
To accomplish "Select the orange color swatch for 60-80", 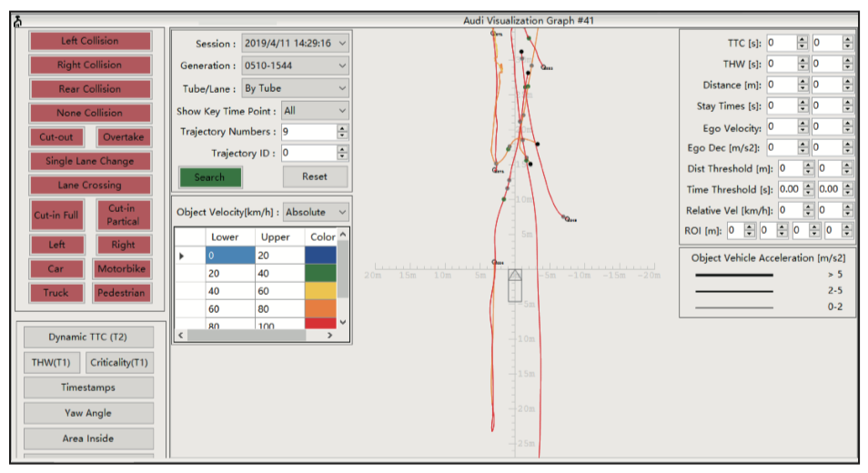I will [x=320, y=308].
